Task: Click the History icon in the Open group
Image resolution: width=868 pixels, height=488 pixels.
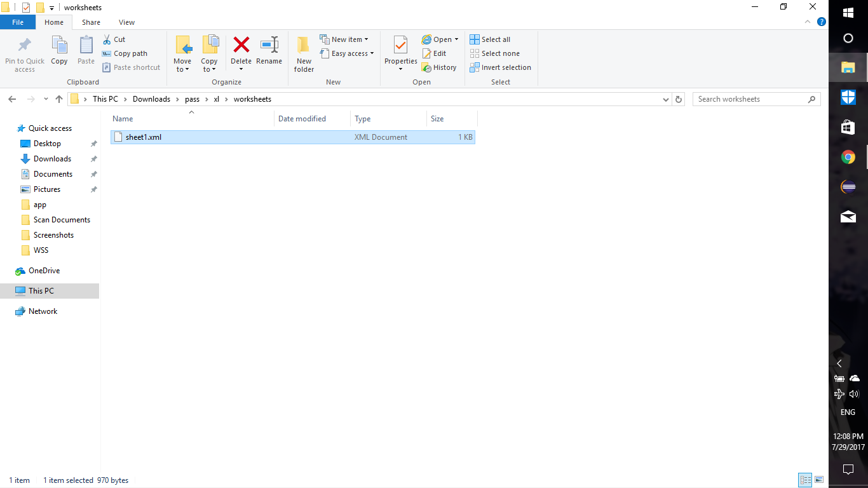Action: click(x=427, y=67)
